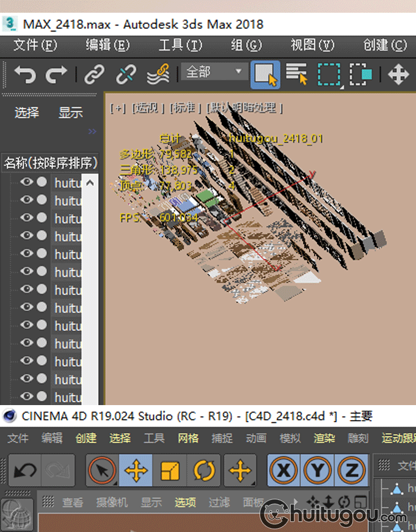Viewport: 416px width, 532px height.
Task: Open the 全部 selection filter dropdown
Action: [x=215, y=71]
